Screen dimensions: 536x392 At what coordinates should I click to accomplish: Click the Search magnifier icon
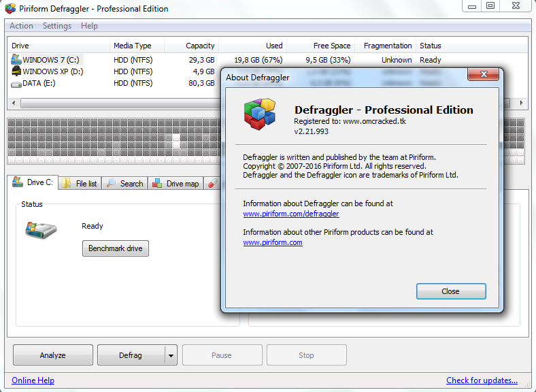[111, 183]
